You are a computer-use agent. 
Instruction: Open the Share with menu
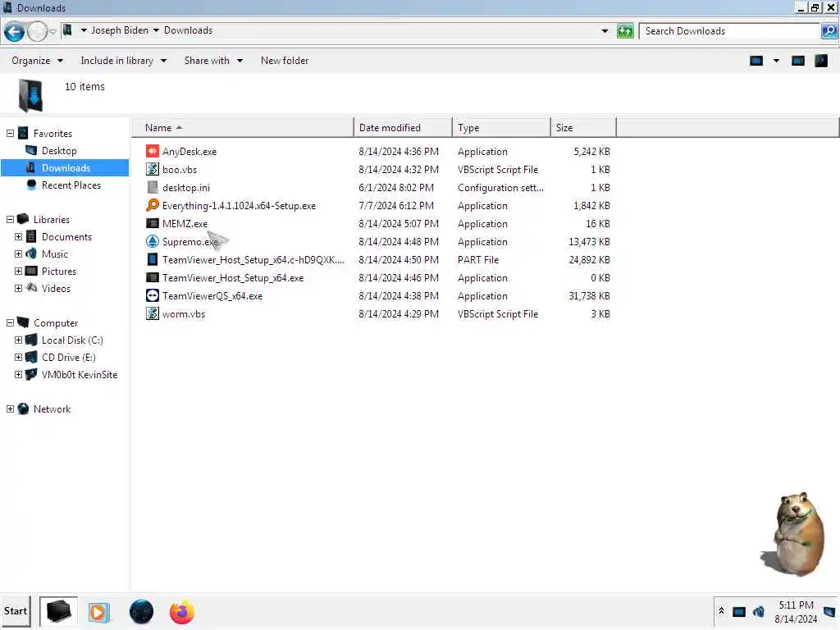point(213,61)
